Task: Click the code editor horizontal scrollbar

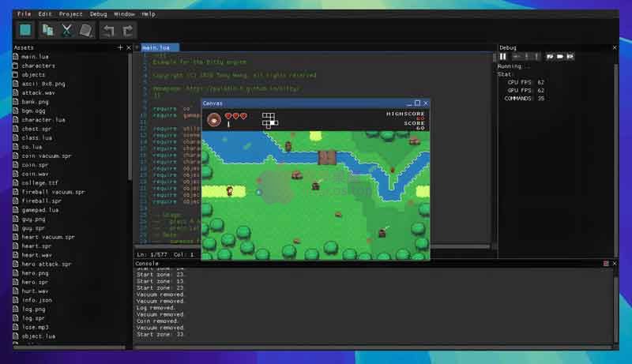Action: pos(312,246)
